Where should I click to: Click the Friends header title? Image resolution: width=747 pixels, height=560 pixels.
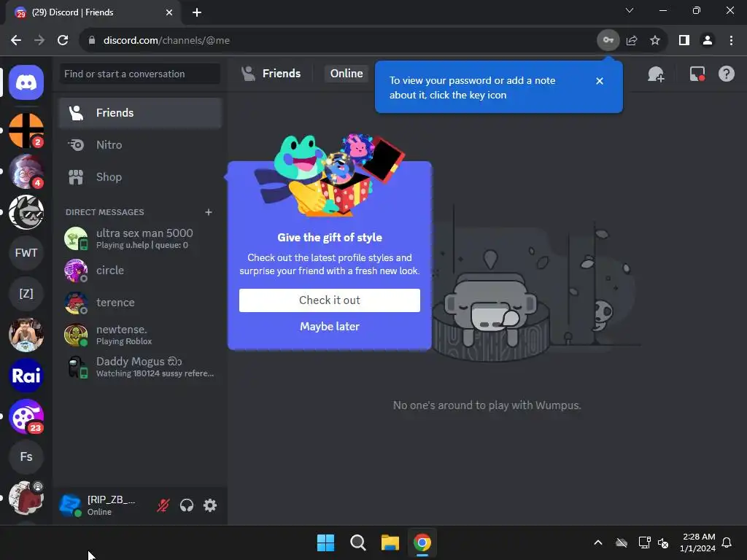[x=281, y=74]
